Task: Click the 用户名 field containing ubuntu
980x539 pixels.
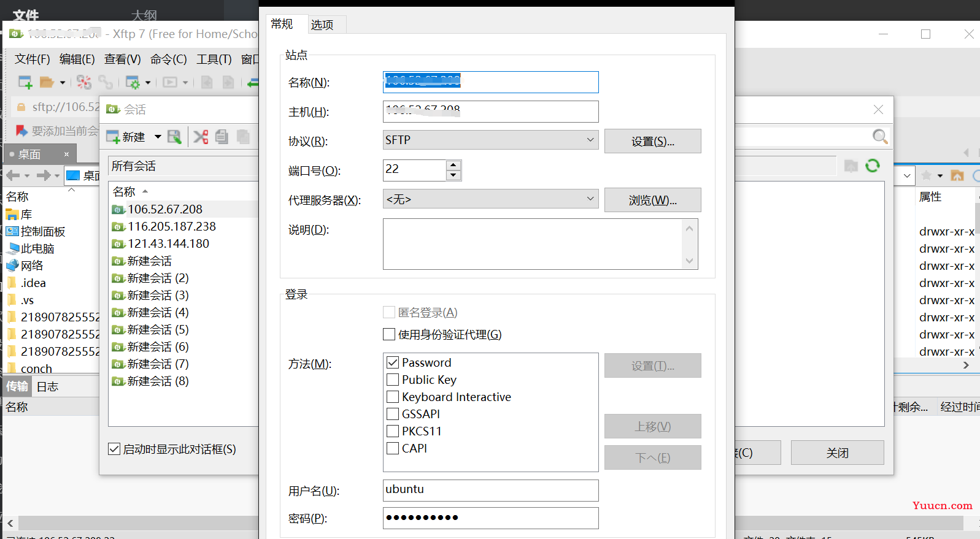Action: (x=491, y=490)
